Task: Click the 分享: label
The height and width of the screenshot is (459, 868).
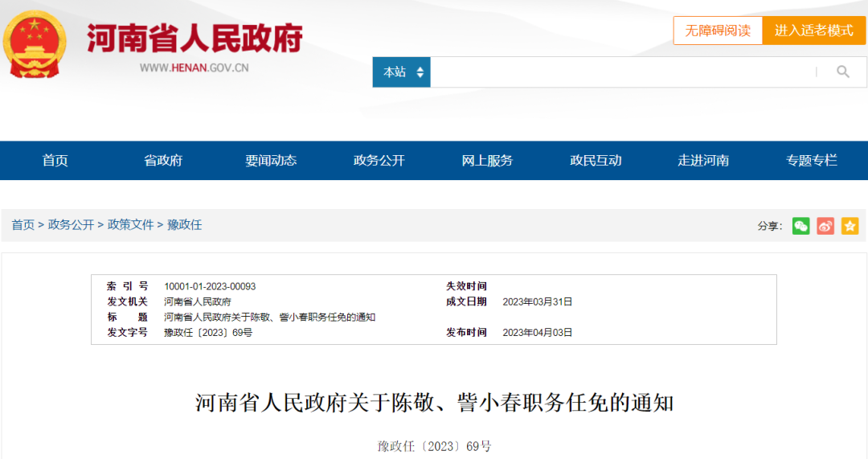Action: 769,226
